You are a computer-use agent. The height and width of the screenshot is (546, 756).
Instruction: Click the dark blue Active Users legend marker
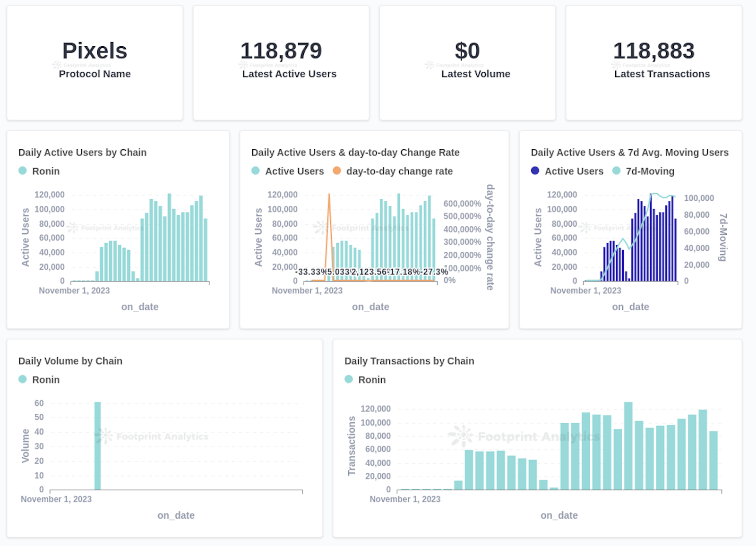pyautogui.click(x=534, y=171)
